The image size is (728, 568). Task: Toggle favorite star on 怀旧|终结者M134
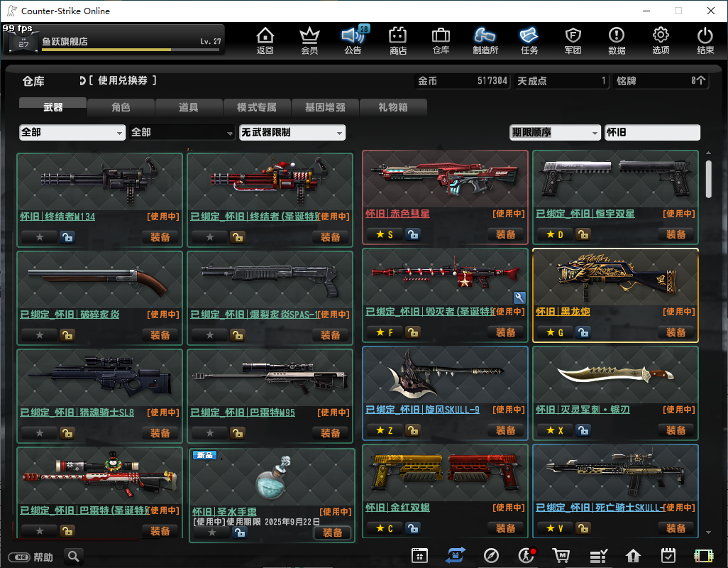[x=40, y=237]
